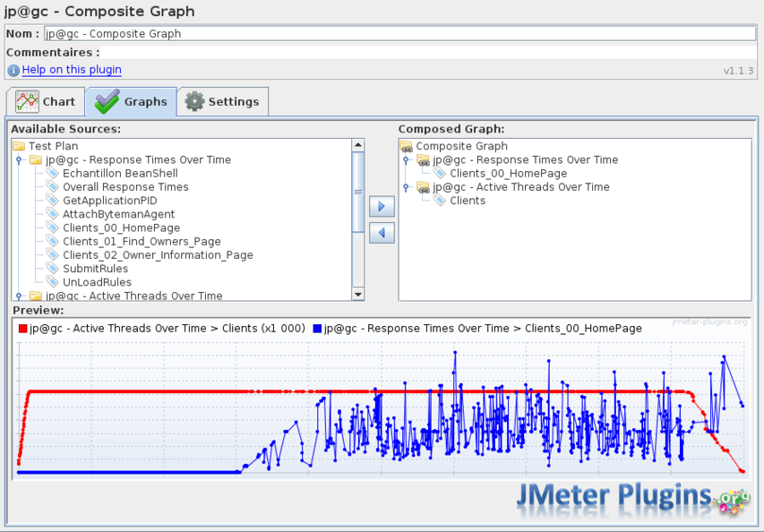Screen dimensions: 764x532
Task: Collapse Response Times Over Time in Available Sources
Action: coord(19,160)
